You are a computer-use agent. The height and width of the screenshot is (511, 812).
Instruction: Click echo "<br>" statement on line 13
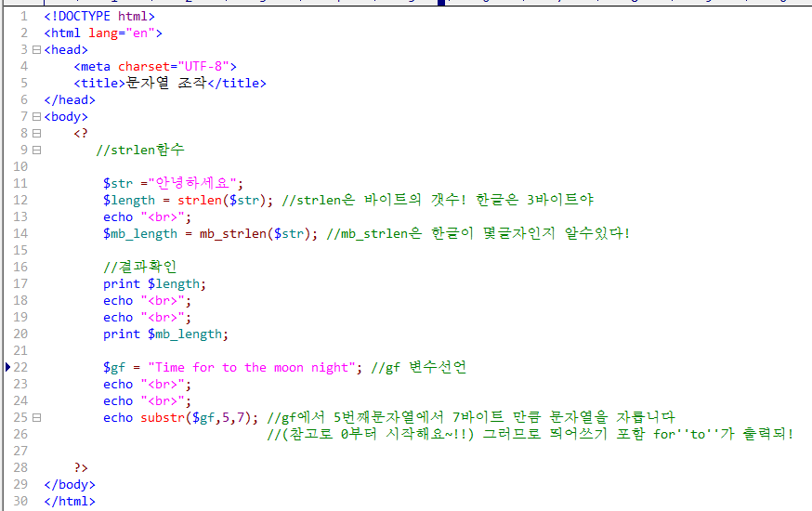(x=147, y=216)
